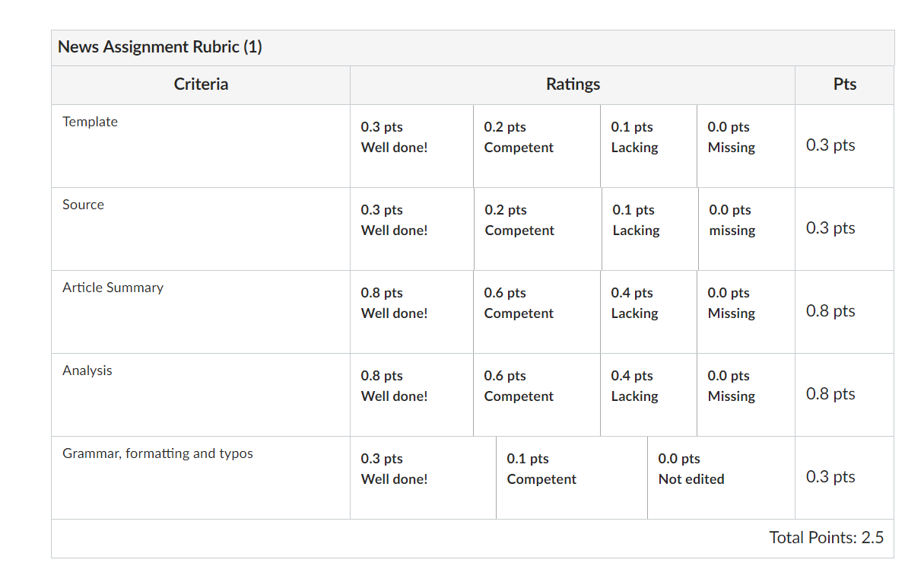924x582 pixels.
Task: Click the Total Points: 2.5 text
Action: click(826, 538)
